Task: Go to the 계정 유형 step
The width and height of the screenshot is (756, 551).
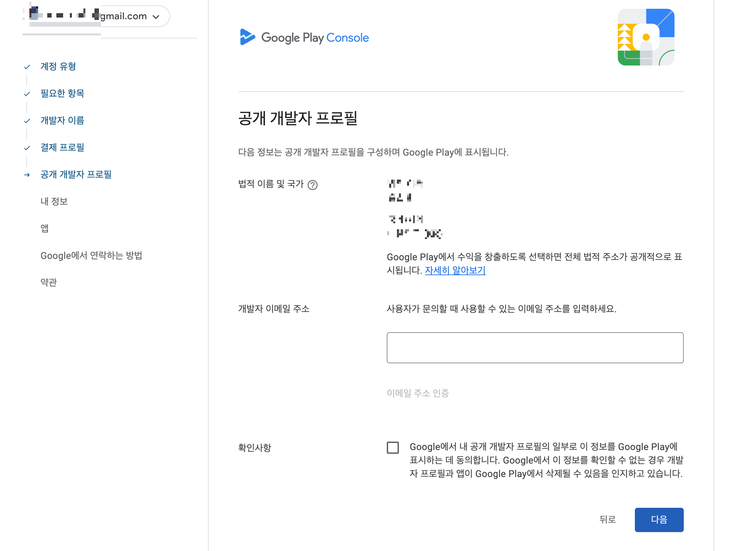Action: tap(58, 66)
